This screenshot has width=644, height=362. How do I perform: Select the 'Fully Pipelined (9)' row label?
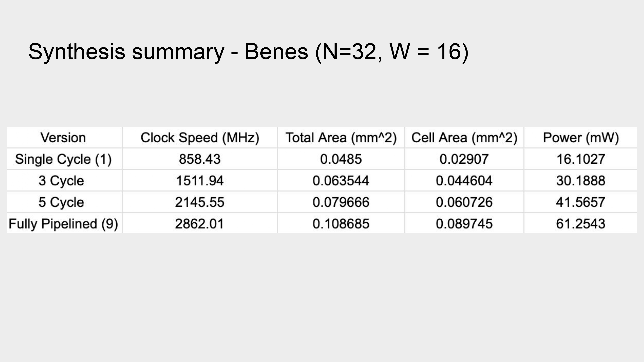click(x=63, y=224)
